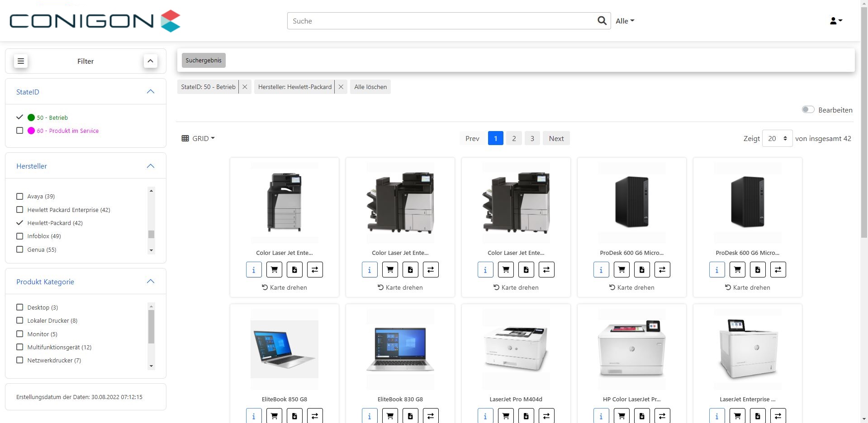This screenshot has width=868, height=423.
Task: Add first ProDesk 600 G6 to cart
Action: point(621,270)
